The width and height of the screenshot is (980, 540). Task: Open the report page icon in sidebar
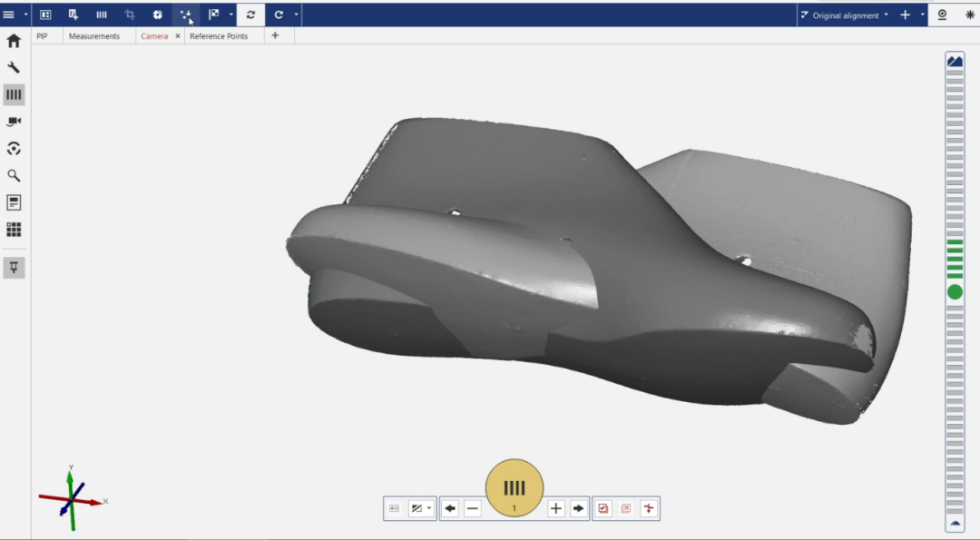14,202
